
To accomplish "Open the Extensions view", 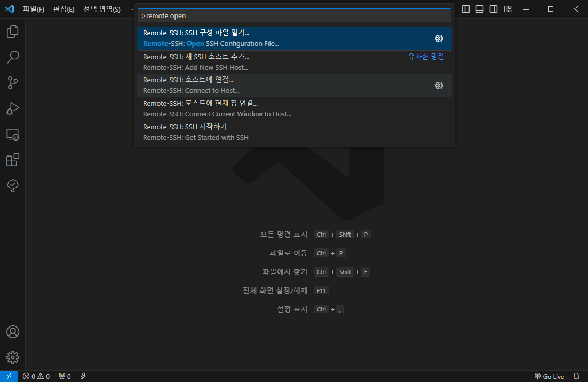I will click(x=13, y=160).
